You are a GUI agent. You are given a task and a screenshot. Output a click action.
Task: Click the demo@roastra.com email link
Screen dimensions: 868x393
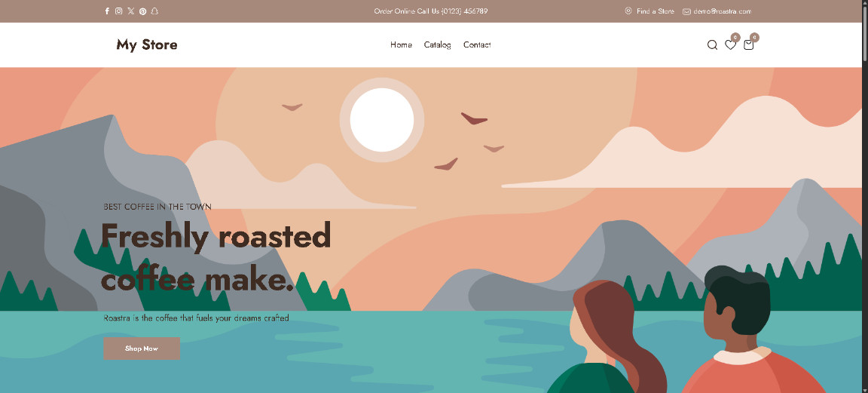click(x=723, y=11)
